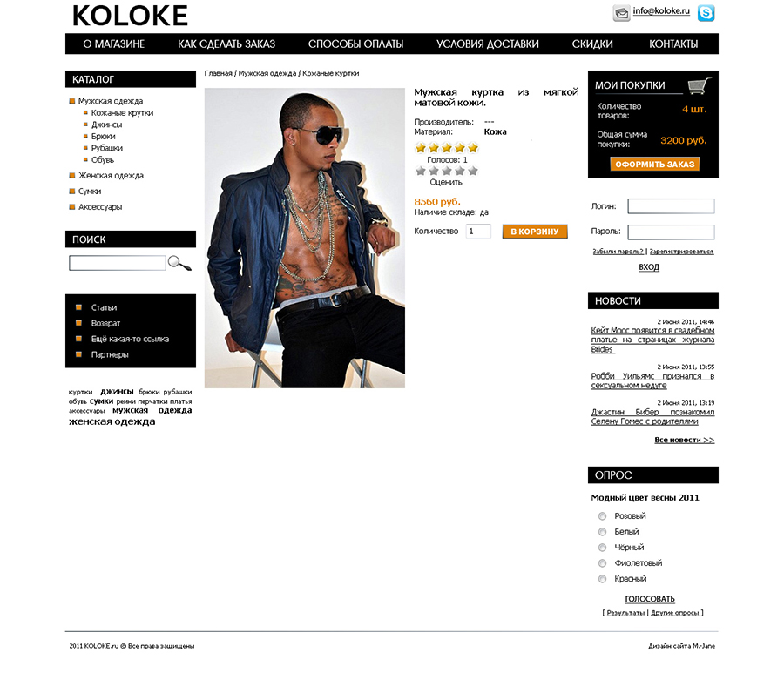This screenshot has height=673, width=784.
Task: Open the Skype contact icon
Action: 706,13
